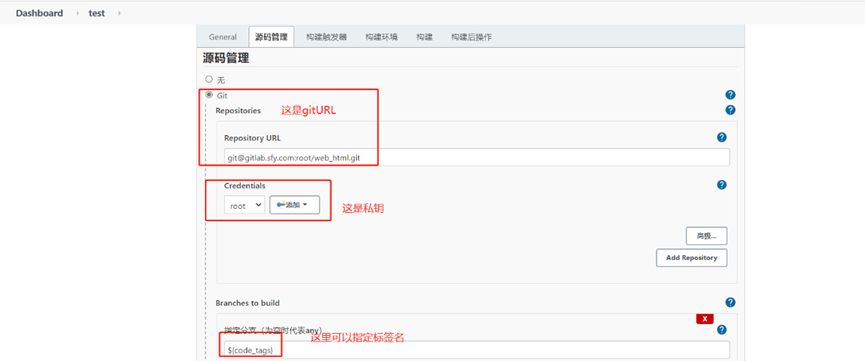Click the 源码管理 section heading
Viewport: 865px width, 361px height.
[226, 57]
